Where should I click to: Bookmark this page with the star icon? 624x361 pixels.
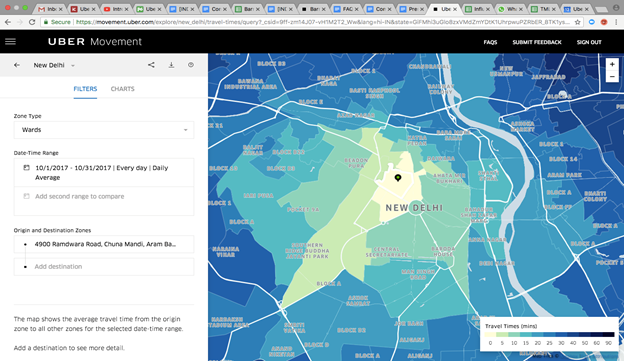pos(577,22)
